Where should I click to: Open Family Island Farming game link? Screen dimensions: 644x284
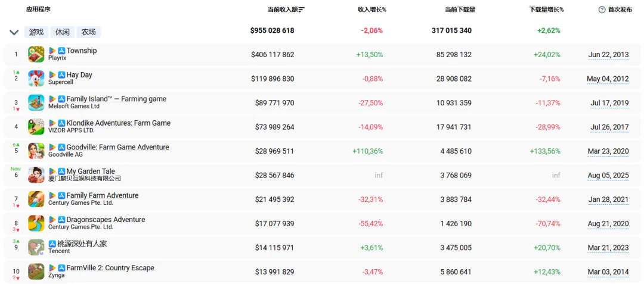(116, 99)
